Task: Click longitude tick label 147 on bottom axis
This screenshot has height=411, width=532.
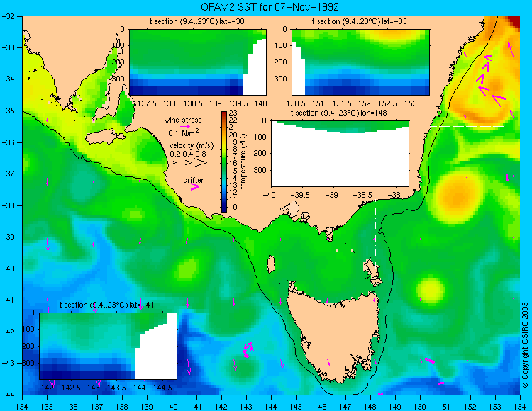Action: tap(345, 407)
